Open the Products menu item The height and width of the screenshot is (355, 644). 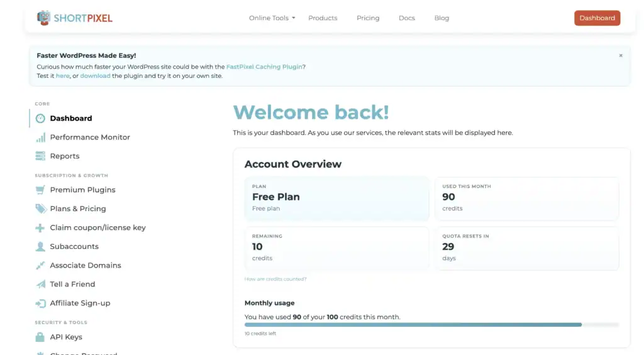(x=323, y=18)
